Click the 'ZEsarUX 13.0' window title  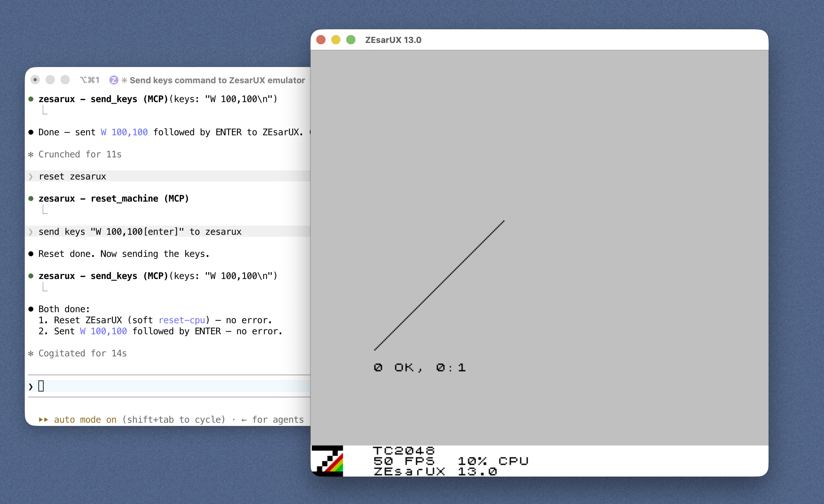click(393, 40)
